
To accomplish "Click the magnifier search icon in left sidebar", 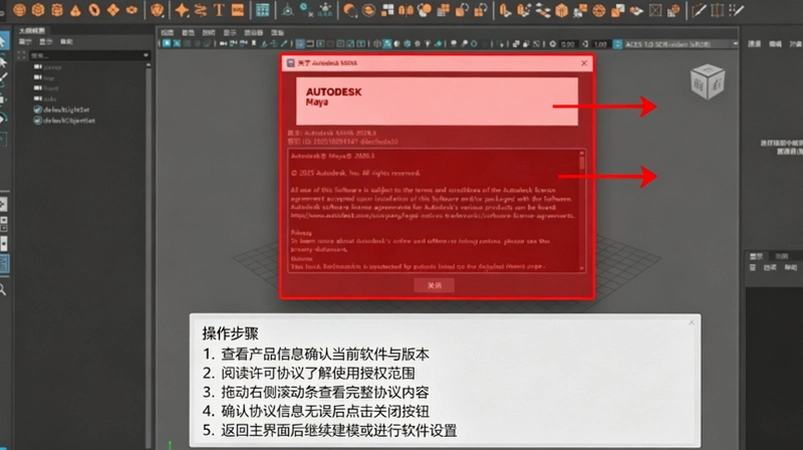I will tap(3, 290).
